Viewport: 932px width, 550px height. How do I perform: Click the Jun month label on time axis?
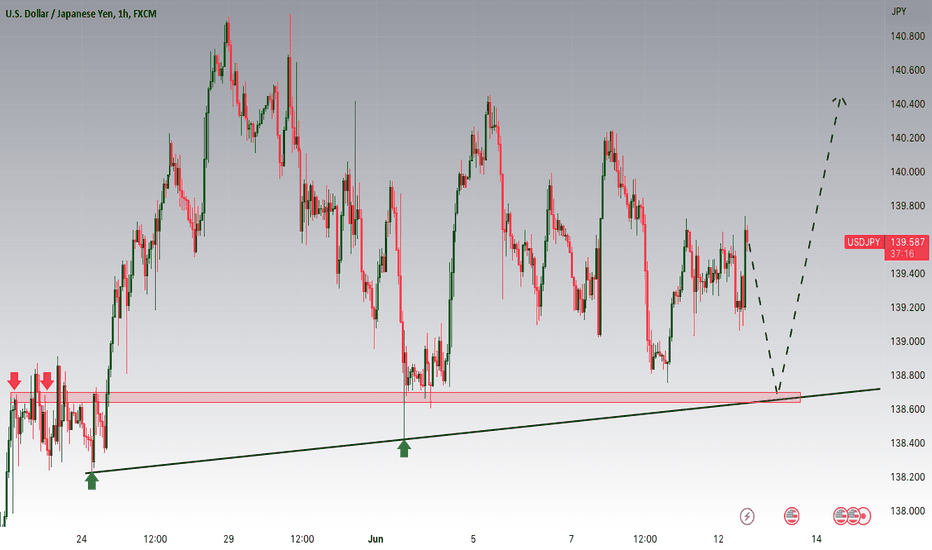coord(376,539)
